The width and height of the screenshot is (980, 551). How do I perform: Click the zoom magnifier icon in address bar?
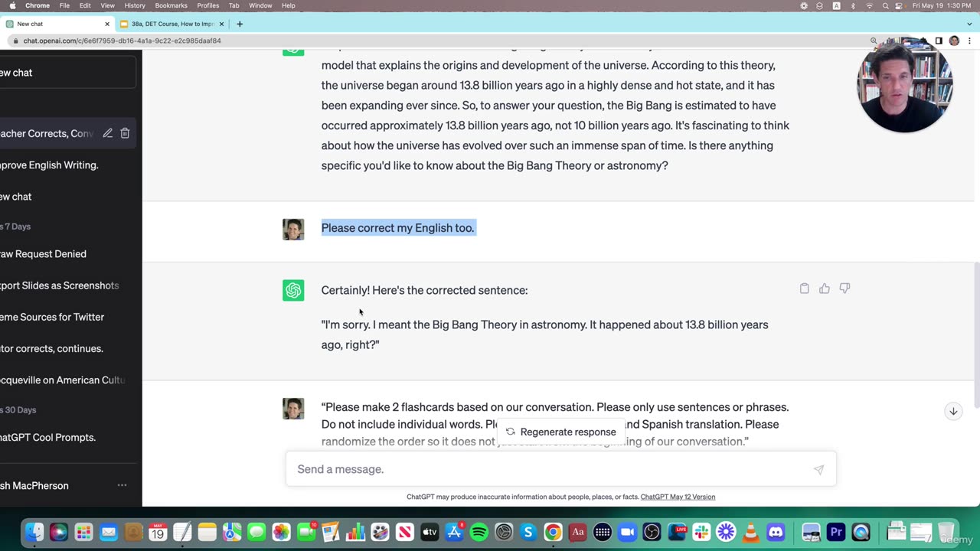point(874,41)
